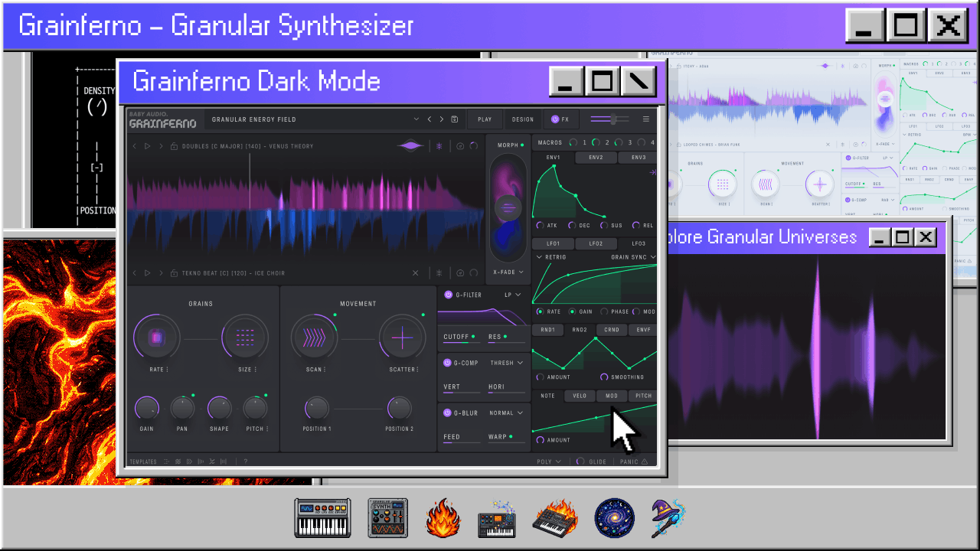Load next preset with right arrow
The width and height of the screenshot is (980, 551).
click(x=442, y=119)
